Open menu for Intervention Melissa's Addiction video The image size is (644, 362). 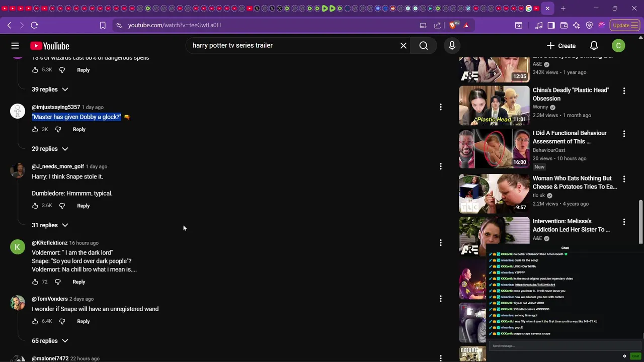624,222
